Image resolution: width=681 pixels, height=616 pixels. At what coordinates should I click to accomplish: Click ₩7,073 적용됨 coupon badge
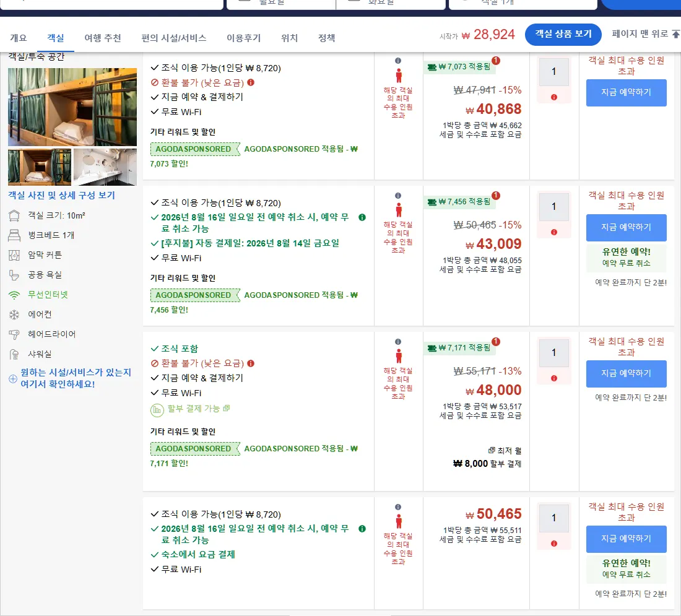(459, 67)
